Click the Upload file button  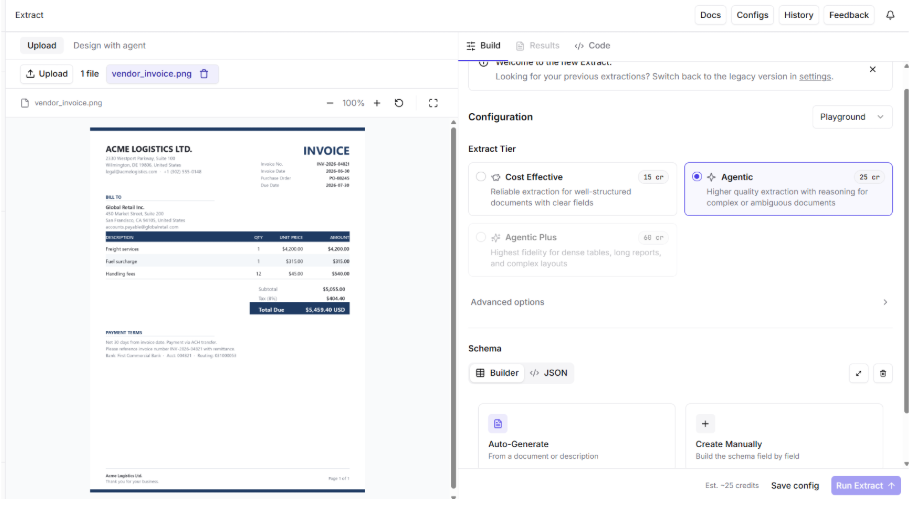46,74
